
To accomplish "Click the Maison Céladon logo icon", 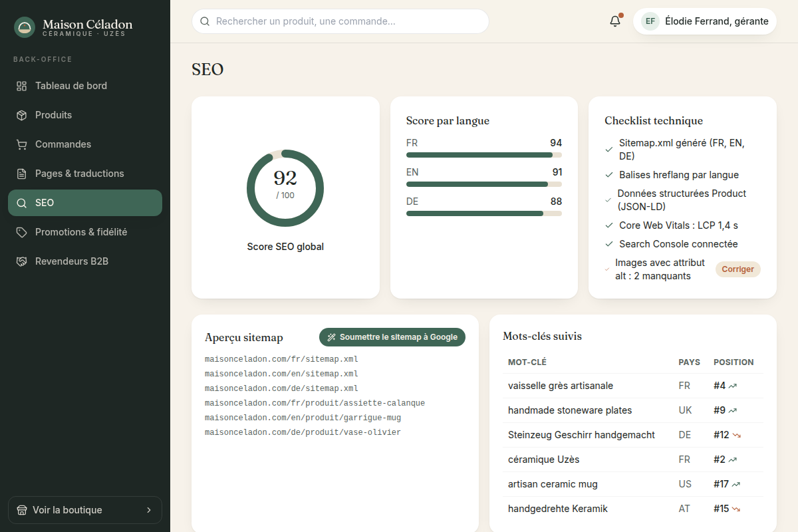I will 25,27.
